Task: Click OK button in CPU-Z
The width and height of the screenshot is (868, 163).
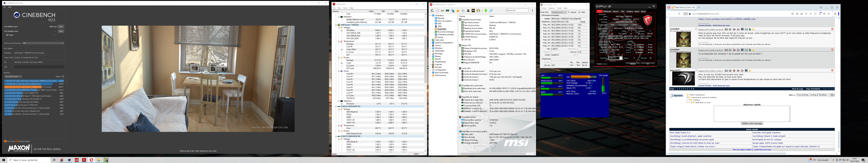Action: coord(648,64)
